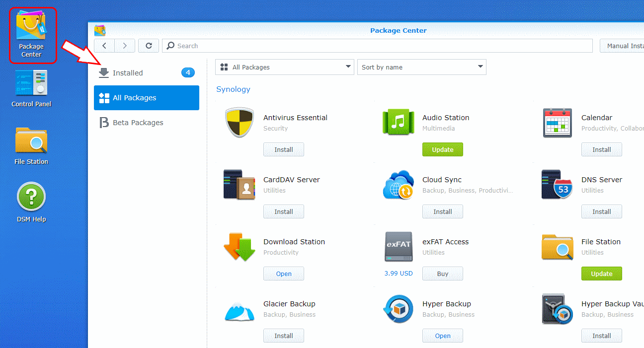Screen dimensions: 644x348
Task: Click the File Station package icon in list
Action: (x=558, y=247)
